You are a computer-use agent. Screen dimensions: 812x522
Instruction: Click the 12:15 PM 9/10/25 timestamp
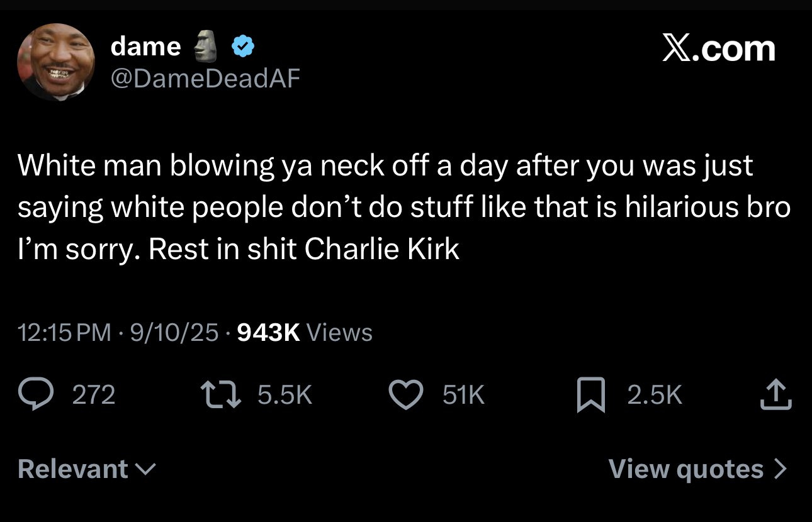[x=119, y=332]
